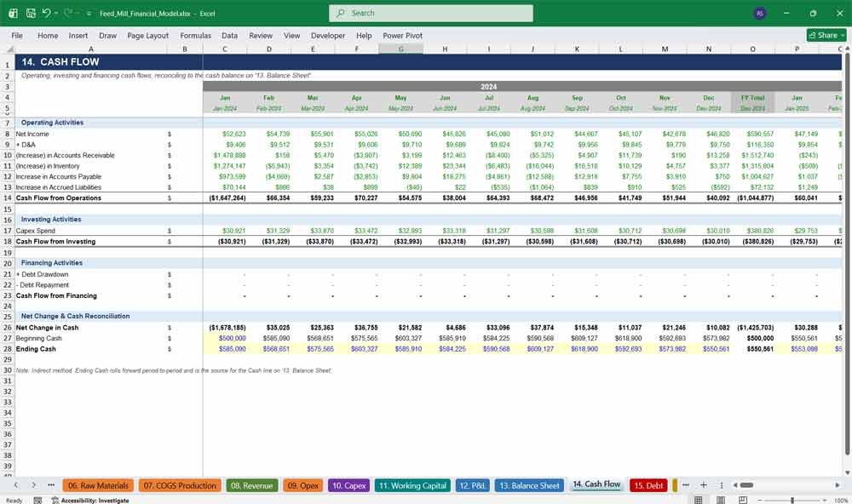
Task: Open the File menu
Action: pyautogui.click(x=17, y=35)
